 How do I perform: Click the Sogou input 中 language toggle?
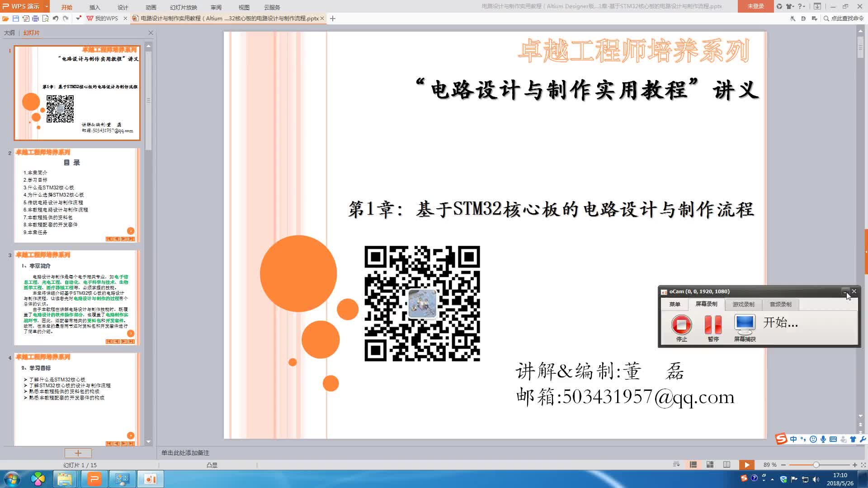793,439
